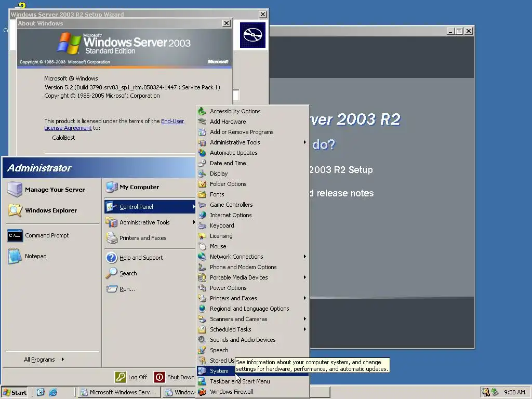Expand the Network Connections submenu arrow
The height and width of the screenshot is (399, 532).
(x=304, y=257)
